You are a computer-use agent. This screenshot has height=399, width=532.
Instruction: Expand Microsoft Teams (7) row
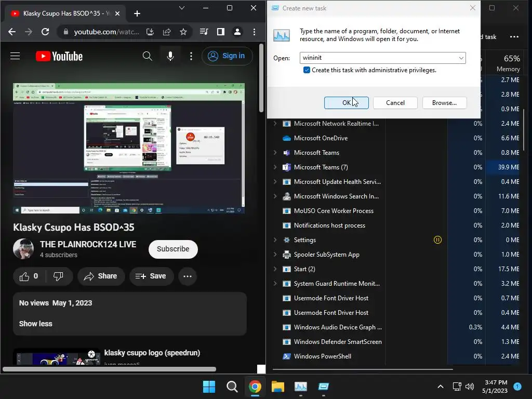coord(275,167)
